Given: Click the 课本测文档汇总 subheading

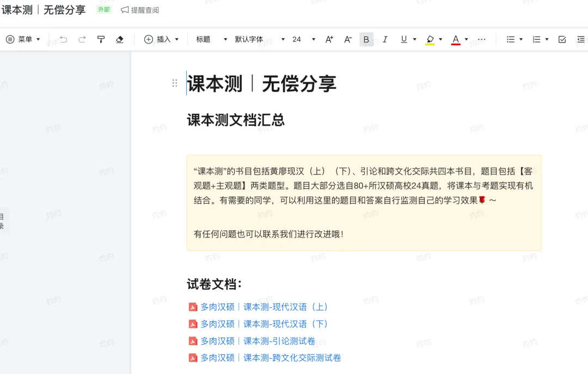Looking at the screenshot, I should [236, 120].
